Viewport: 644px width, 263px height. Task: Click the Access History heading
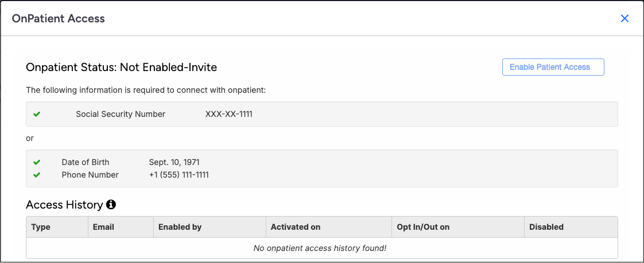pyautogui.click(x=64, y=205)
